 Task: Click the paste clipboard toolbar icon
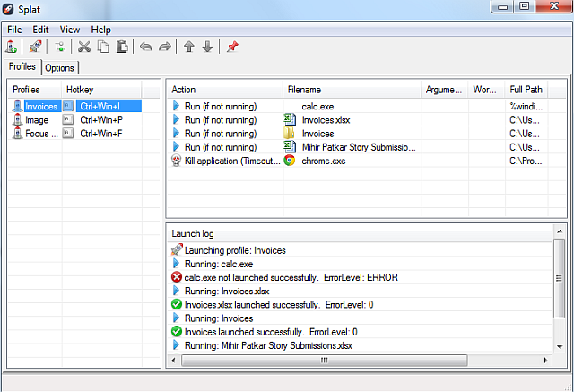pyautogui.click(x=121, y=47)
